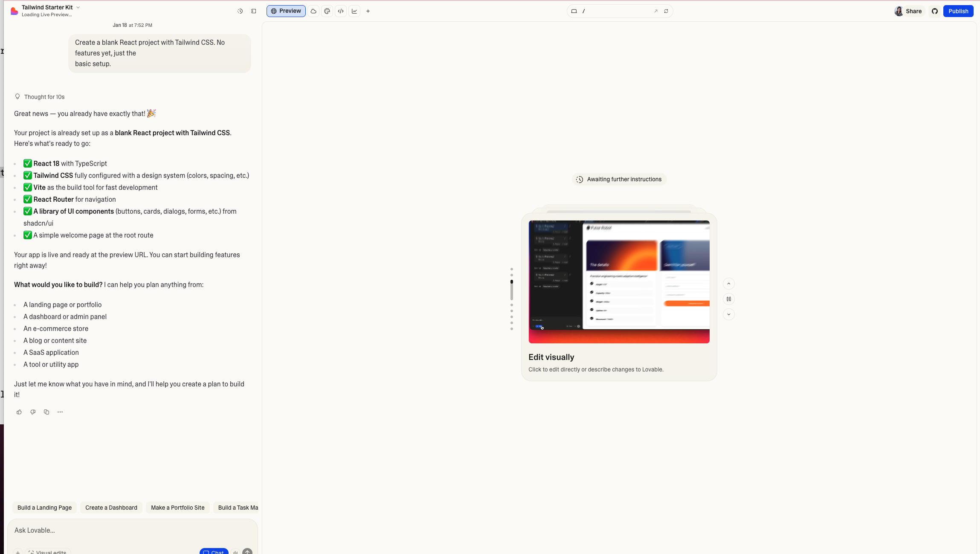Click the React 18 with TypeScript item
This screenshot has width=980, height=554.
pos(65,164)
